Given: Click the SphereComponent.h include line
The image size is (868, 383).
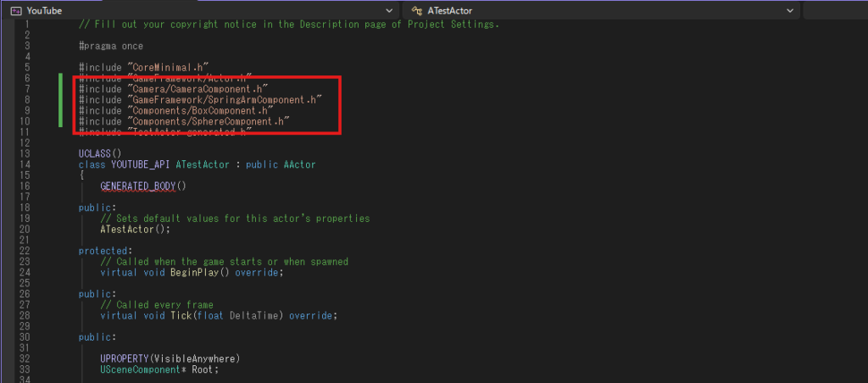Looking at the screenshot, I should [184, 121].
